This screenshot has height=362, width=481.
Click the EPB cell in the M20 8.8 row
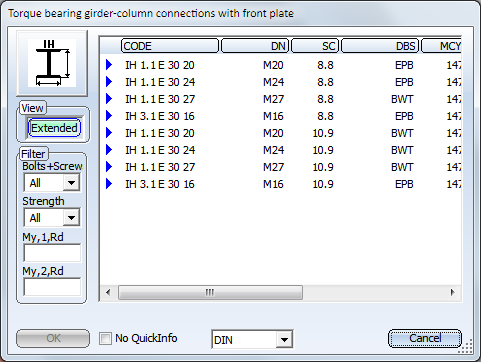[404, 65]
